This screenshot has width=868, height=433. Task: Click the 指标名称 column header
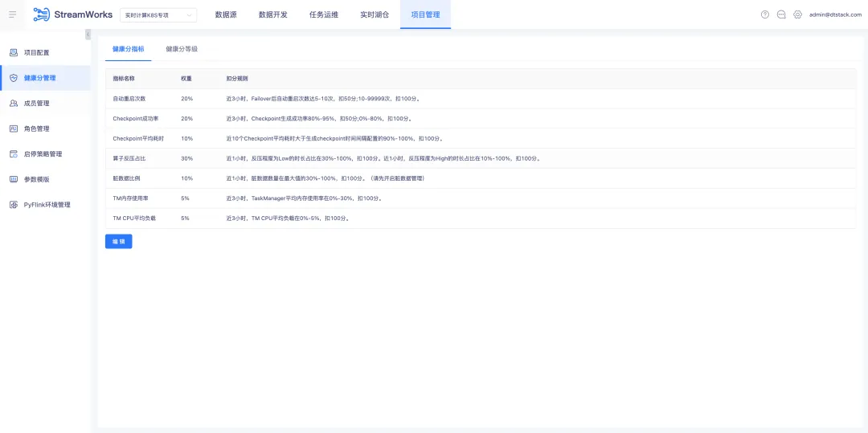click(x=124, y=79)
